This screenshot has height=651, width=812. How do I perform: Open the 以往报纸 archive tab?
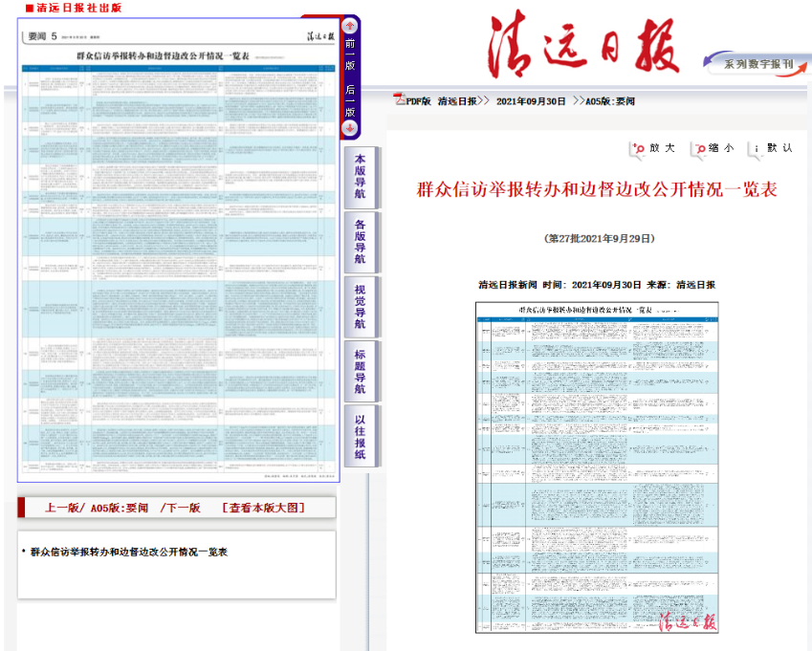pyautogui.click(x=360, y=436)
